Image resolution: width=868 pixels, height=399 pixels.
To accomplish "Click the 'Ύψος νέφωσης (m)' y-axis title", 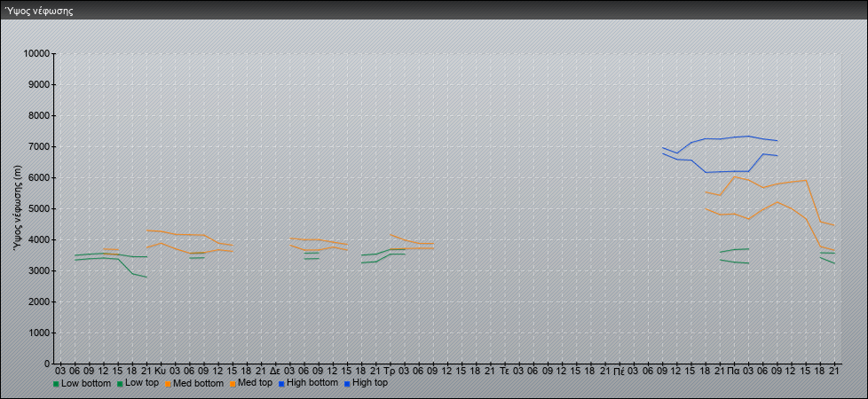I will [19, 208].
